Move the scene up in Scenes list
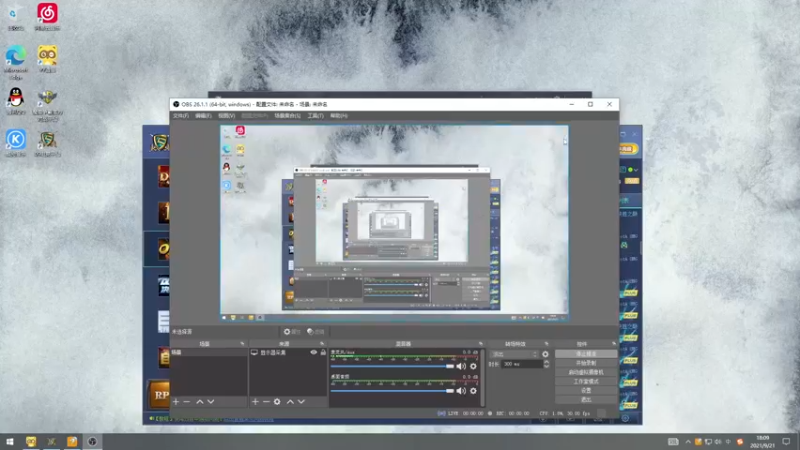The image size is (800, 450). (x=200, y=402)
